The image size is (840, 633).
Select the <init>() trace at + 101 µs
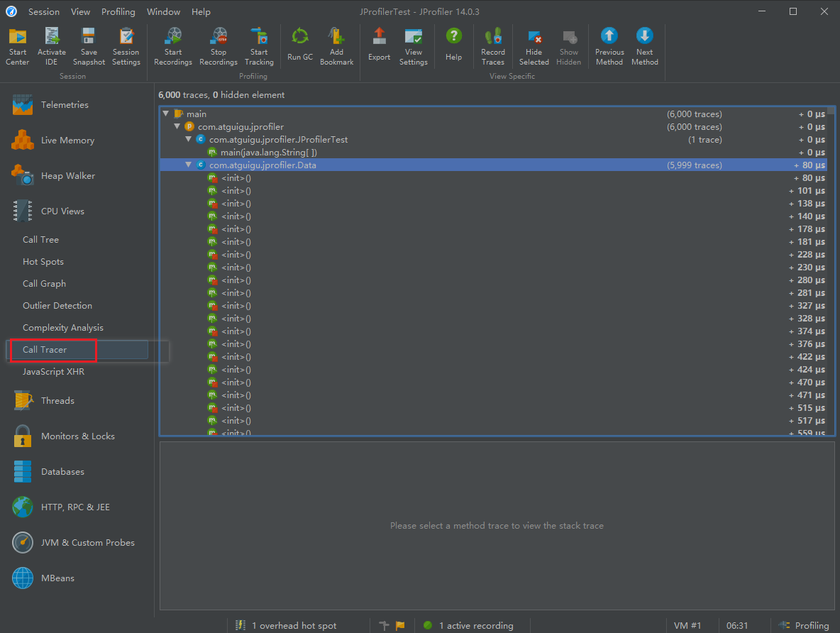493,191
